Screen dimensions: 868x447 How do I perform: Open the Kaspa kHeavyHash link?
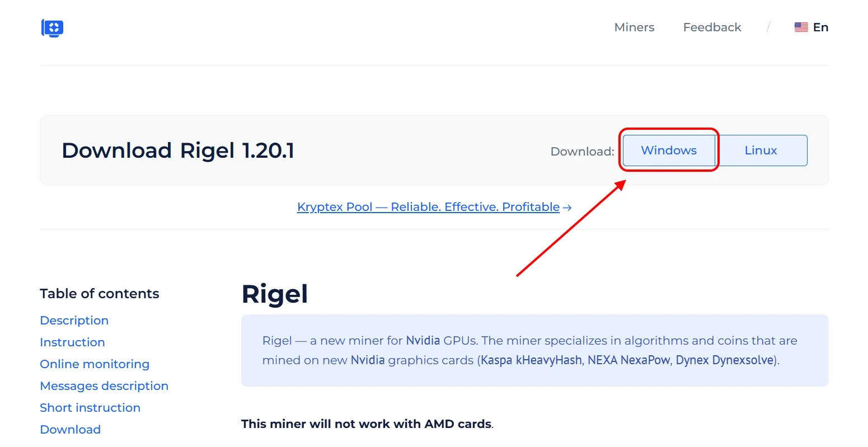(x=531, y=360)
